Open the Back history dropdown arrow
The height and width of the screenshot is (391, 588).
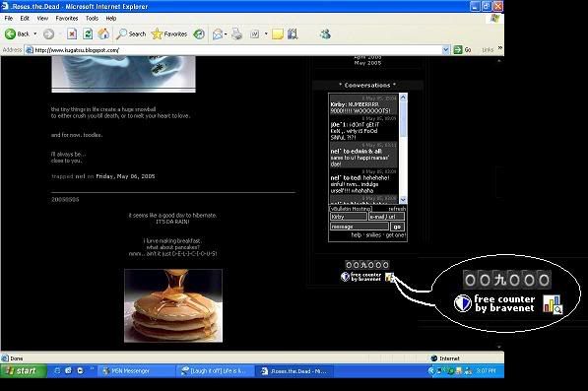(x=35, y=34)
